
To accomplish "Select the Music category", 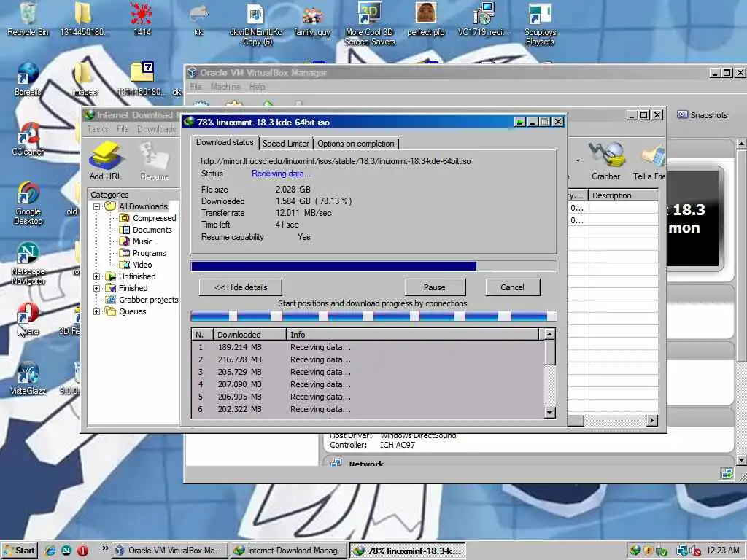I will (136, 241).
